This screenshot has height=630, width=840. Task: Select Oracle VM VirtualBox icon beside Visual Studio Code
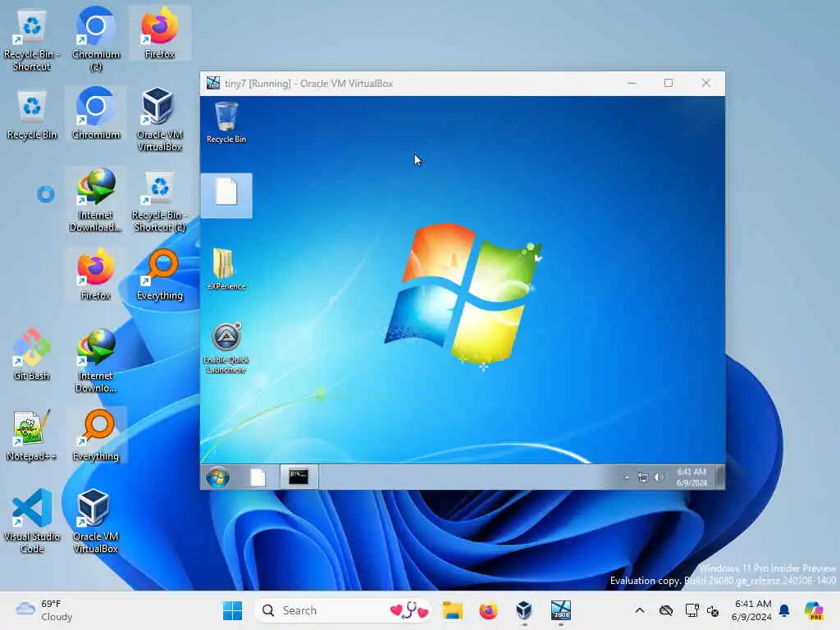[96, 522]
